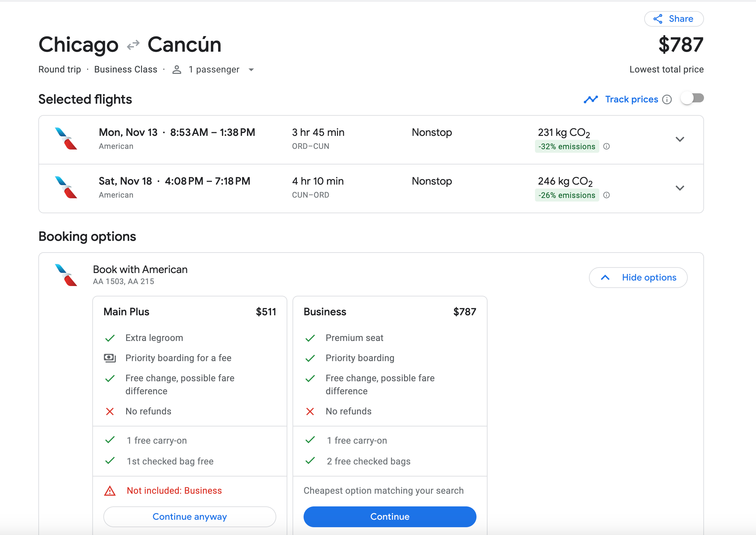Click the Track prices info icon
This screenshot has height=535, width=756.
pyautogui.click(x=667, y=99)
